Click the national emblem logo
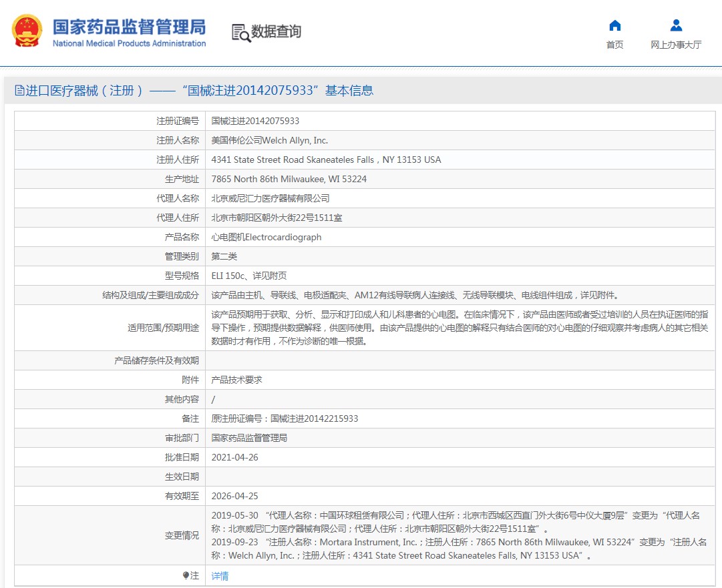 pyautogui.click(x=27, y=31)
